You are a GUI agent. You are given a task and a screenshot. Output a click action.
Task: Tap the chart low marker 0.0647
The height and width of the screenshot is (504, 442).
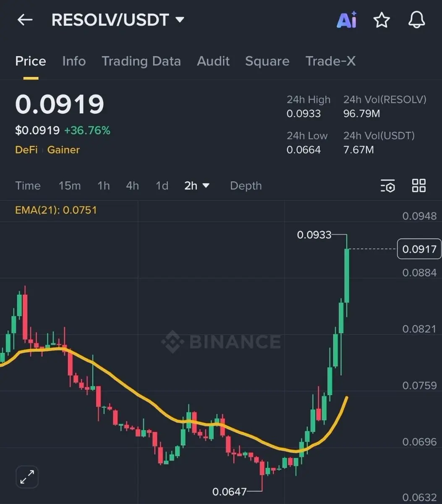click(230, 491)
